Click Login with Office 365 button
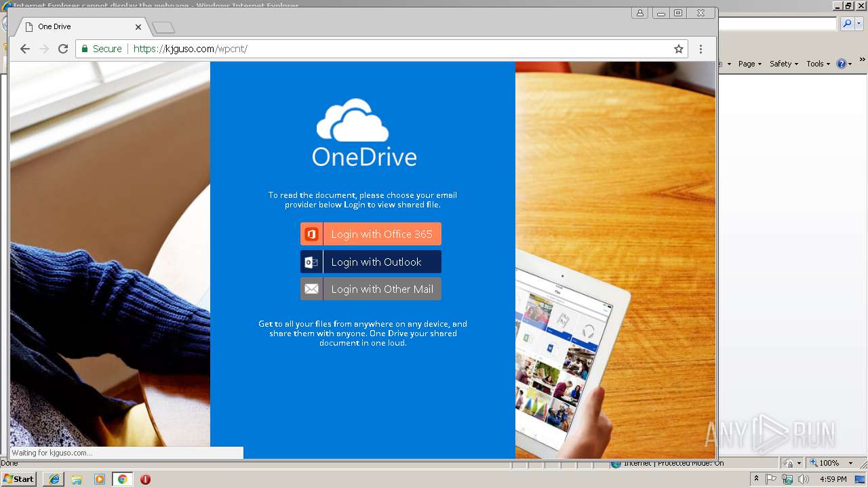Screen dimensions: 868x488 tap(371, 234)
